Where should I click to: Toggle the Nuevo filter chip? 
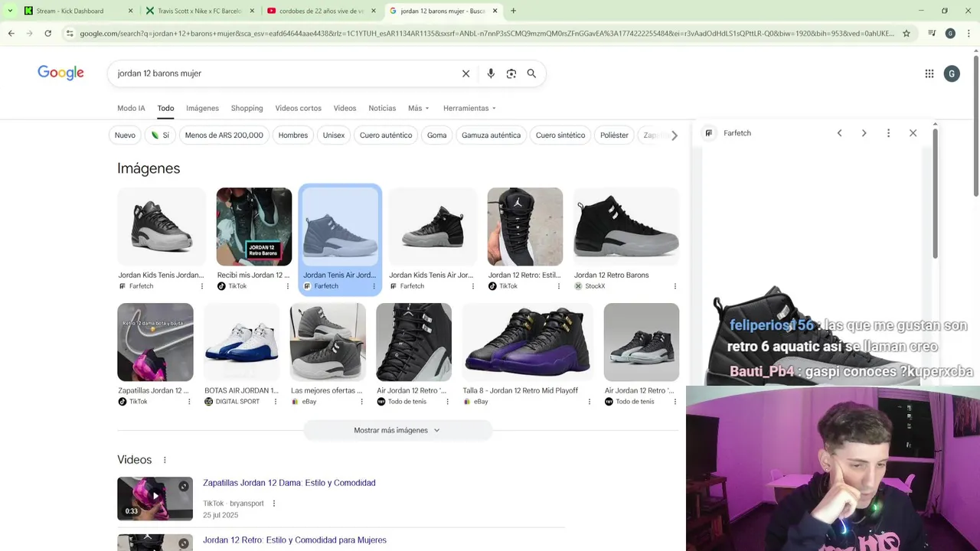[125, 135]
